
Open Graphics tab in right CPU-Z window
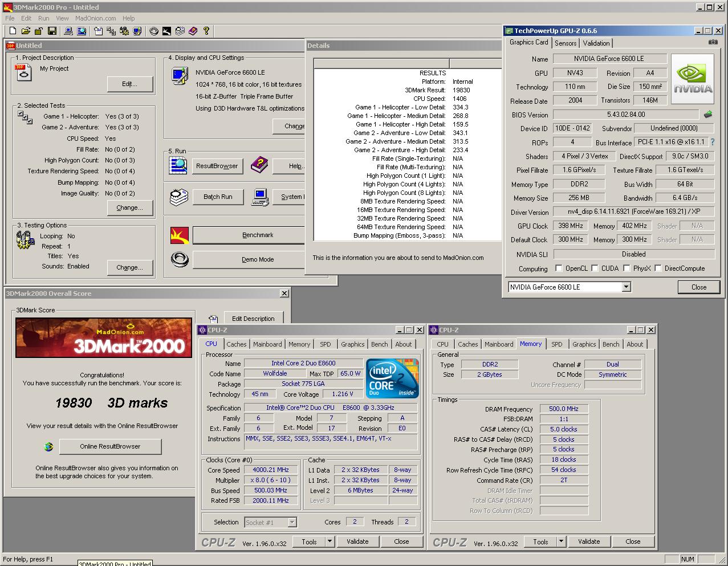584,344
